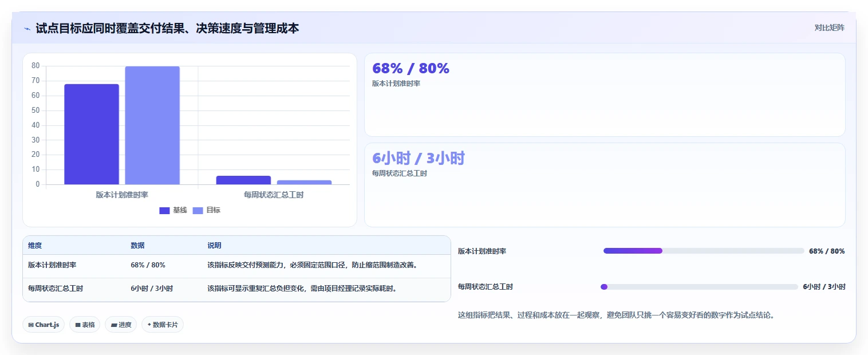Click the 80 tick on the chart axis
This screenshot has width=868, height=355.
[35, 66]
